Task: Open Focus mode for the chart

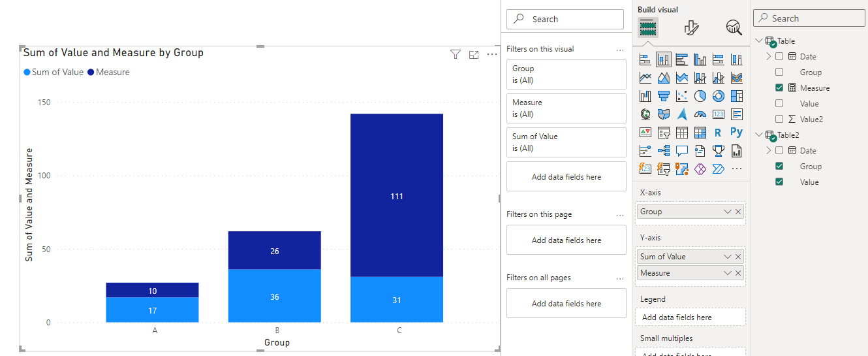Action: [474, 55]
